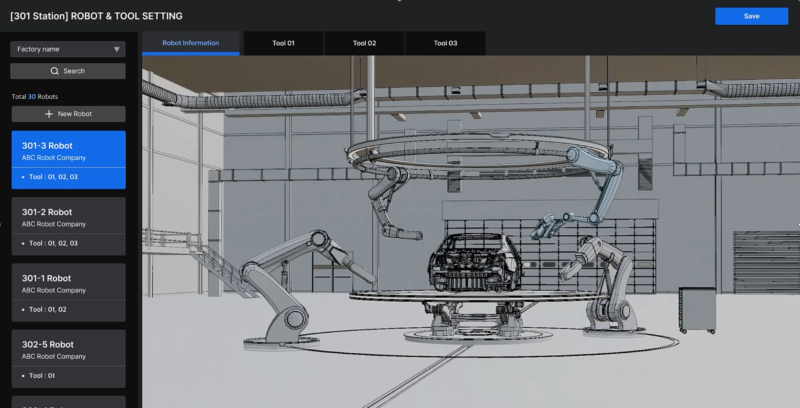
Task: Click the Factory name dropdown arrow
Action: [x=116, y=49]
